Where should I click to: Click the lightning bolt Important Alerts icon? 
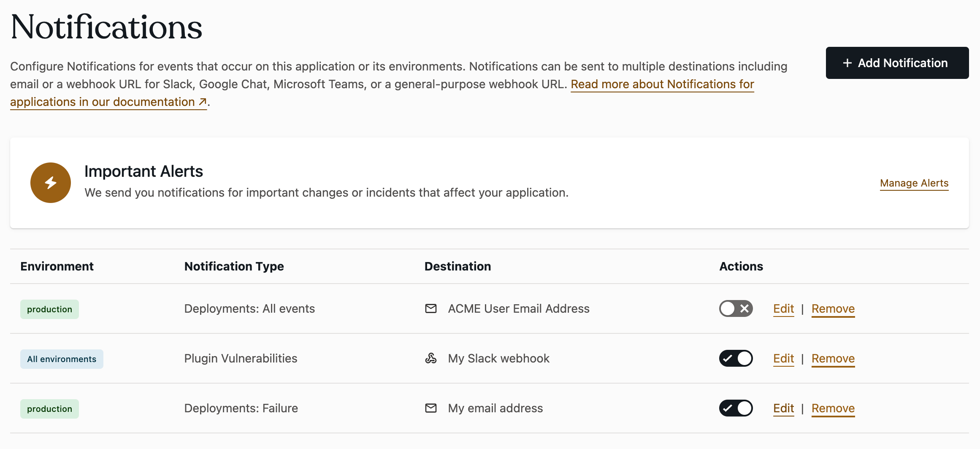[x=50, y=182]
